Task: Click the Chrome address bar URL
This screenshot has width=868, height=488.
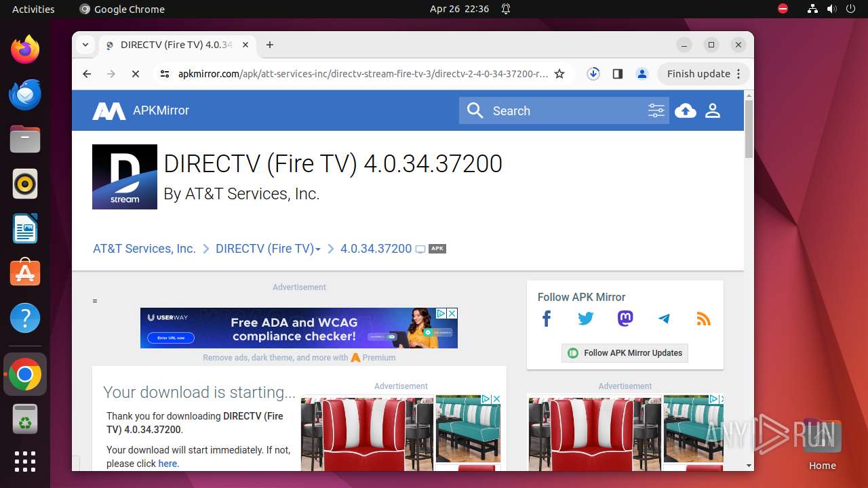Action: tap(363, 74)
